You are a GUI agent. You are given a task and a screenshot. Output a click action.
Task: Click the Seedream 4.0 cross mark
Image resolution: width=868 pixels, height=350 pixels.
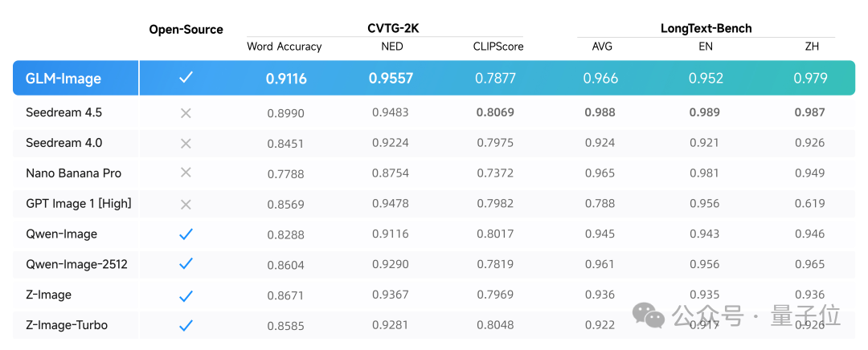[x=186, y=144]
